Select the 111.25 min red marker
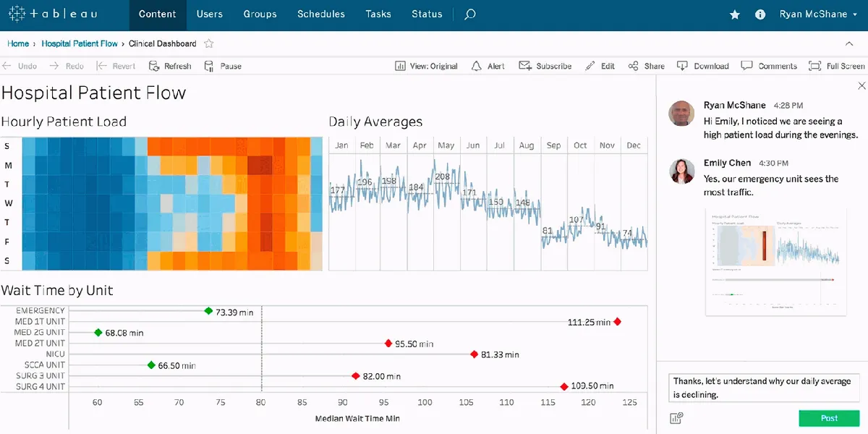868x434 pixels. (617, 322)
